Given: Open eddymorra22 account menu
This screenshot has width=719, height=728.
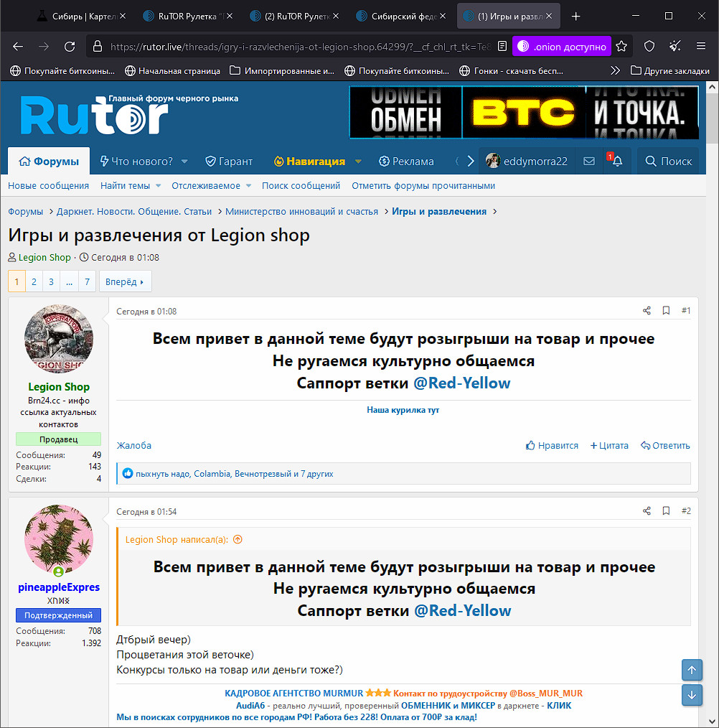Looking at the screenshot, I should pos(527,161).
